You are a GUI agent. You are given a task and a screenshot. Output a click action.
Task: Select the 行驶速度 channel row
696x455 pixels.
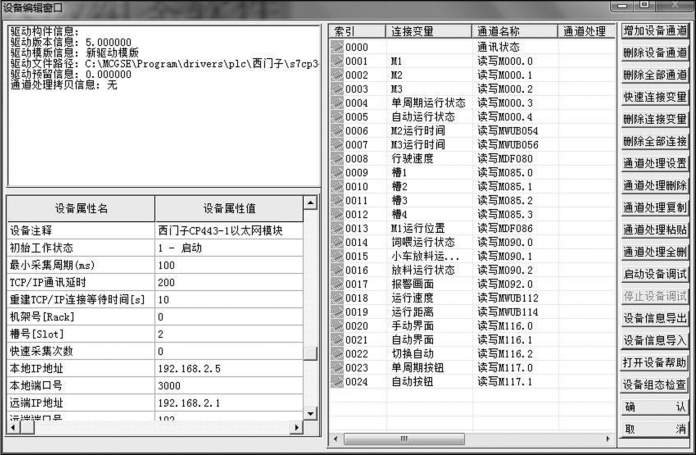click(x=472, y=158)
